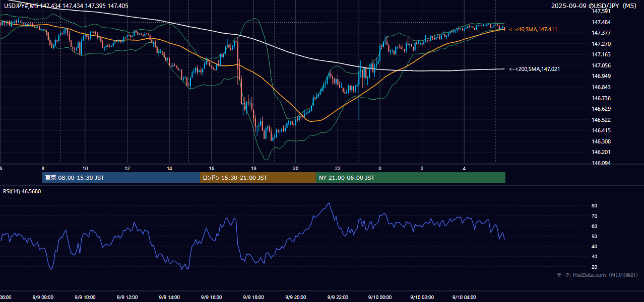Click price axis value 147.163
Image resolution: width=644 pixels, height=302 pixels.
[x=601, y=54]
